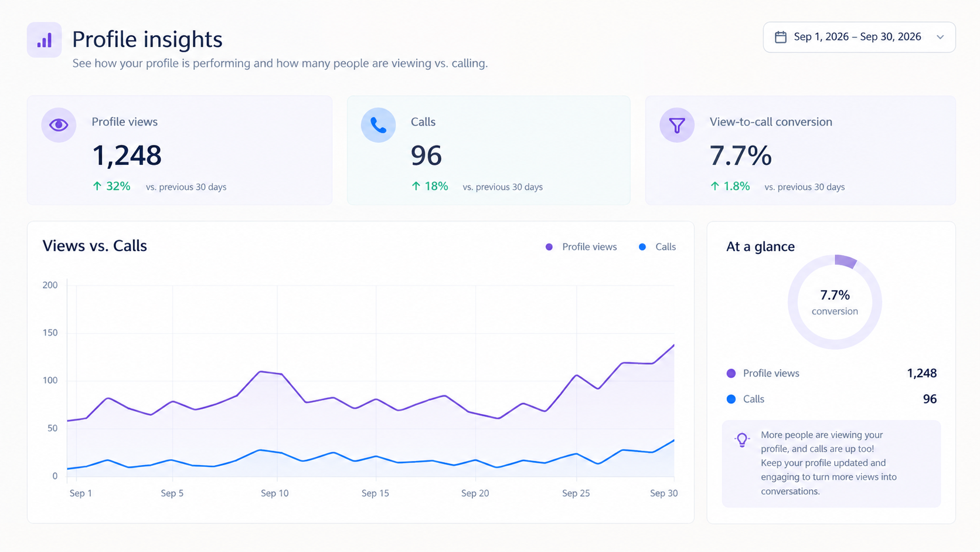Viewport: 980px width, 552px height.
Task: Click the 50 y-axis label
Action: point(53,428)
